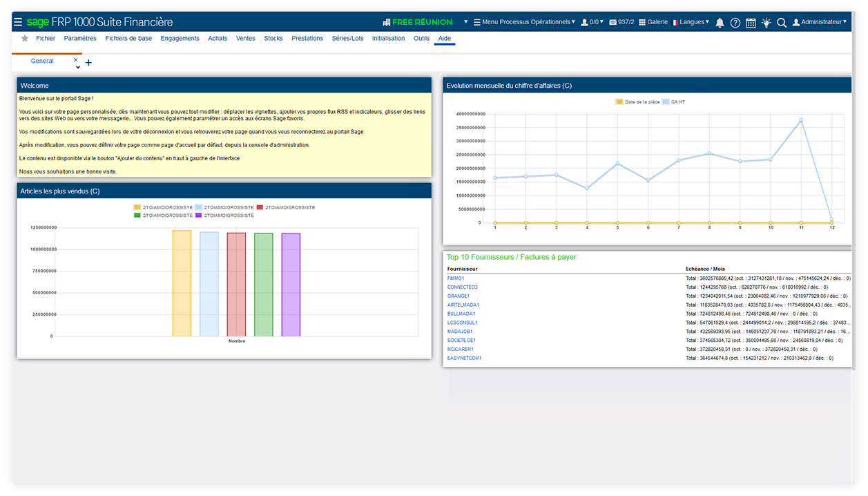
Task: Open the search magnifier
Action: click(782, 23)
